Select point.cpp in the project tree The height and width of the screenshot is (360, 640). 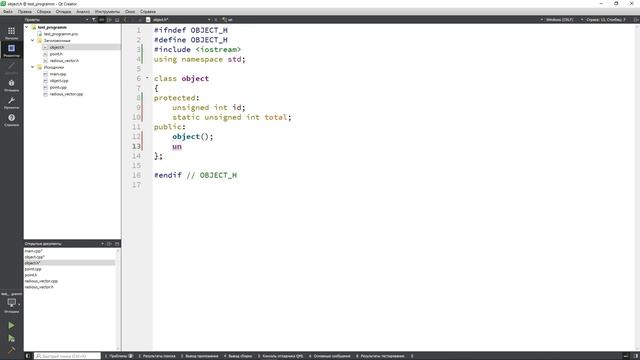coord(58,87)
